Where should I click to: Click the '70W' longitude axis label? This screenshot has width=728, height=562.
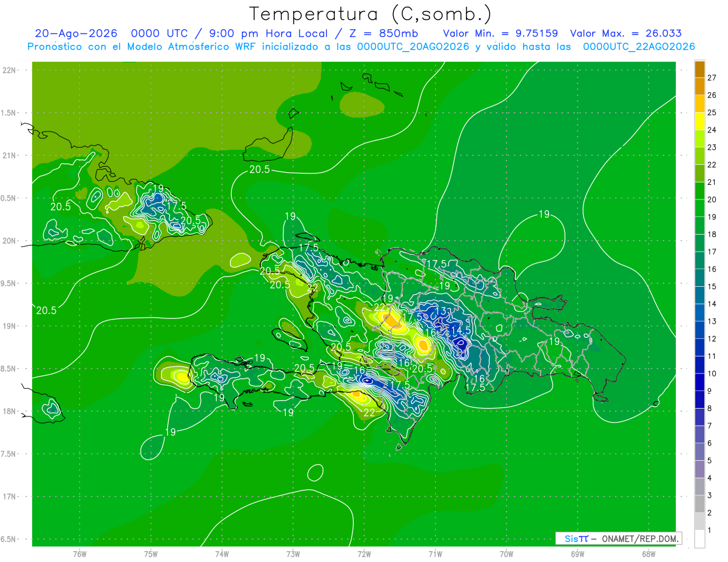[506, 554]
